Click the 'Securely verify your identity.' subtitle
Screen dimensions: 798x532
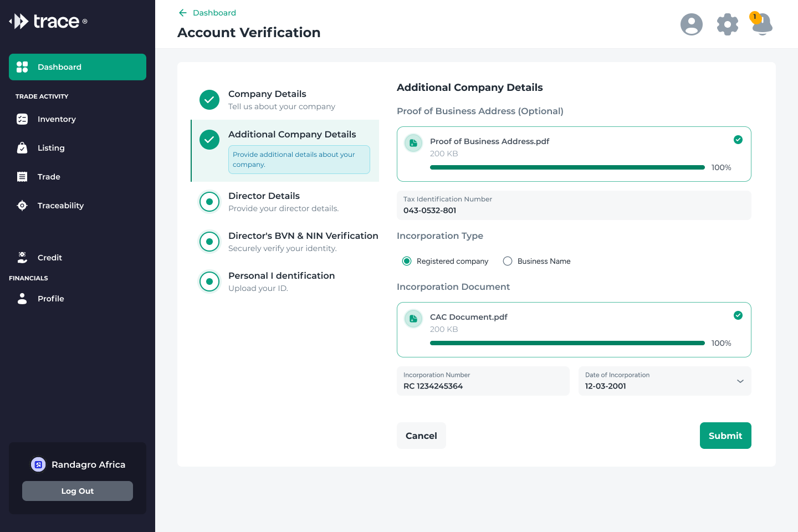pyautogui.click(x=283, y=248)
